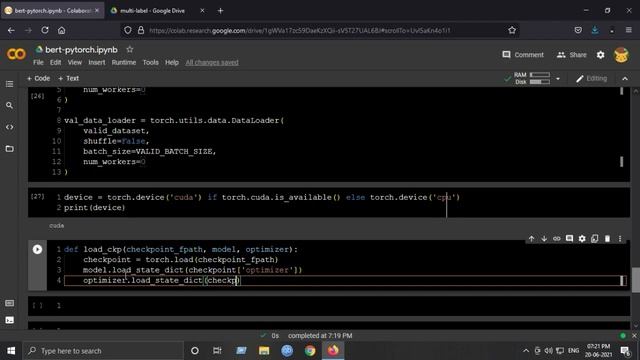Image resolution: width=640 pixels, height=360 pixels.
Task: Open the code snippets sidebar
Action: coord(9,127)
